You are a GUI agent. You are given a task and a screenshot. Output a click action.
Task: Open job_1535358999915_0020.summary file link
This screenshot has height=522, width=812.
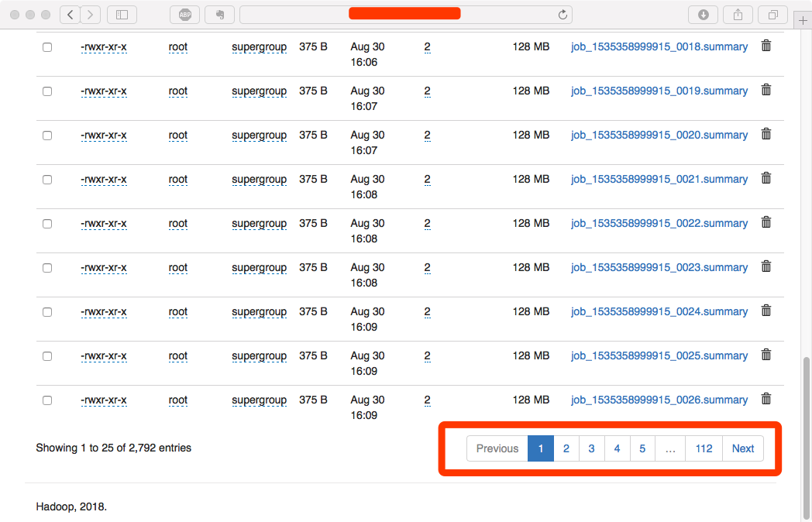tap(659, 135)
